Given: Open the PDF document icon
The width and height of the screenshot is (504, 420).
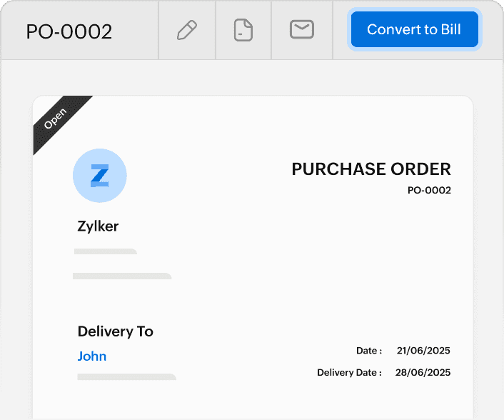Looking at the screenshot, I should pyautogui.click(x=243, y=30).
